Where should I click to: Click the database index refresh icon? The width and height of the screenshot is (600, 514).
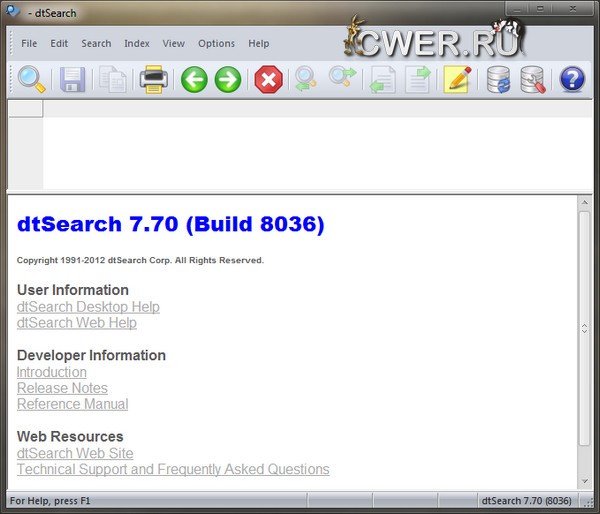click(498, 79)
